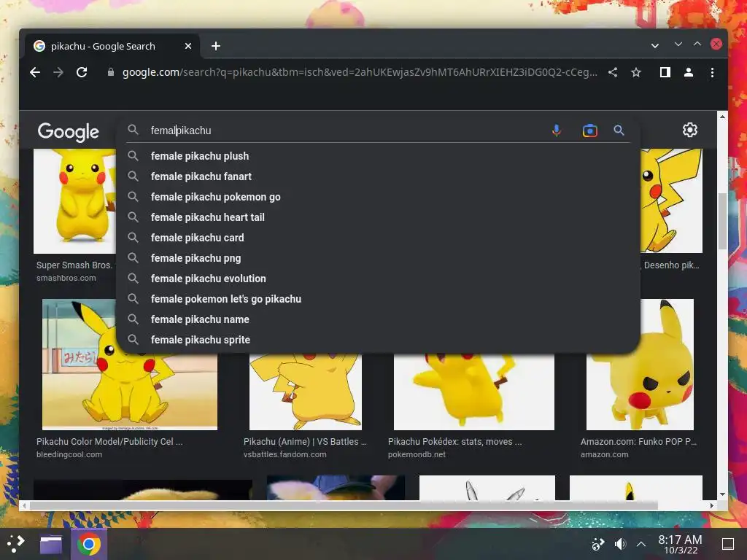The image size is (747, 560).
Task: Click the scroll up arrow
Action: tap(722, 117)
